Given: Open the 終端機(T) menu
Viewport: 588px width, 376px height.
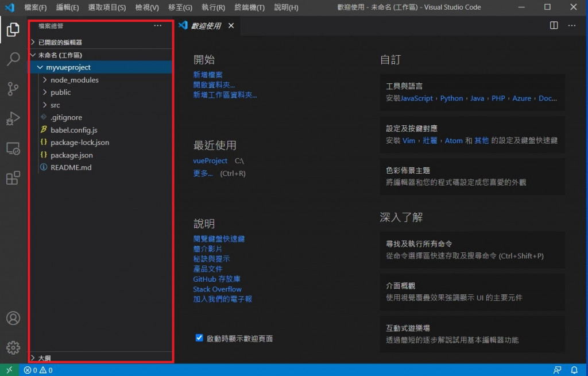Looking at the screenshot, I should point(249,7).
